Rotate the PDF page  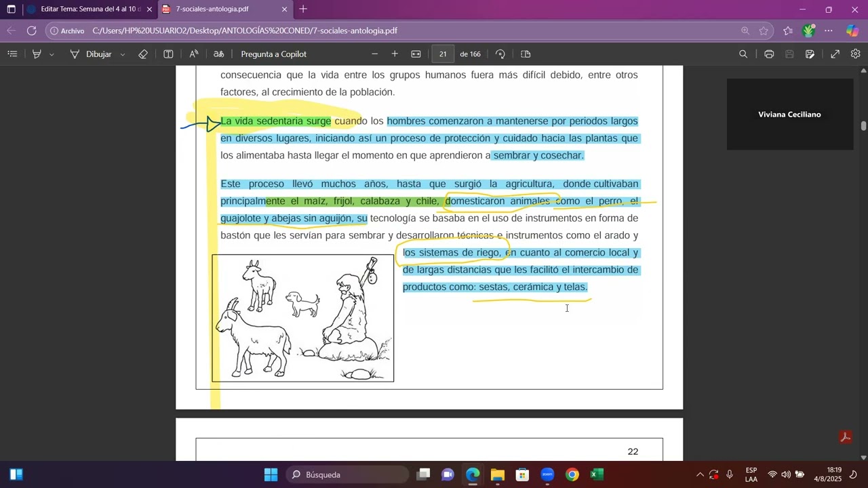point(500,54)
